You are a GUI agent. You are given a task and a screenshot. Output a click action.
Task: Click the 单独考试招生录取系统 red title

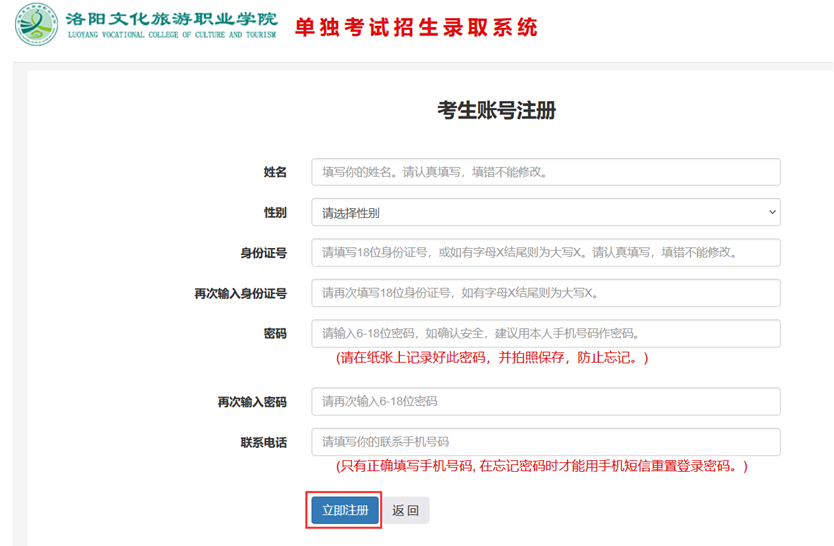(415, 27)
